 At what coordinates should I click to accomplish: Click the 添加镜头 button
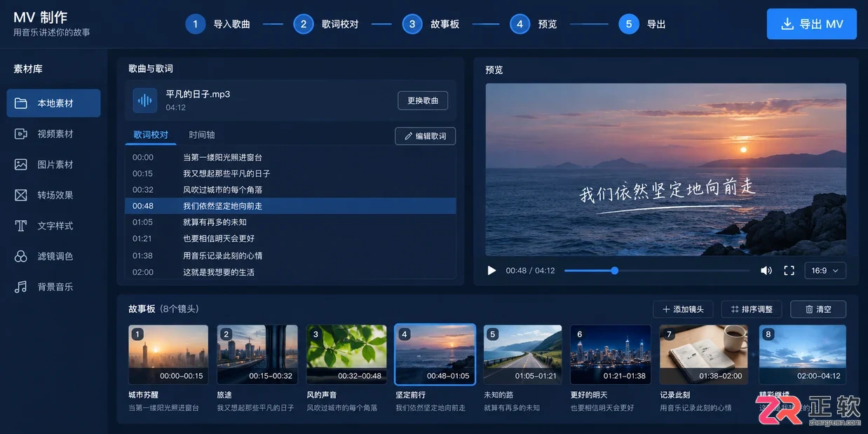[x=683, y=309]
